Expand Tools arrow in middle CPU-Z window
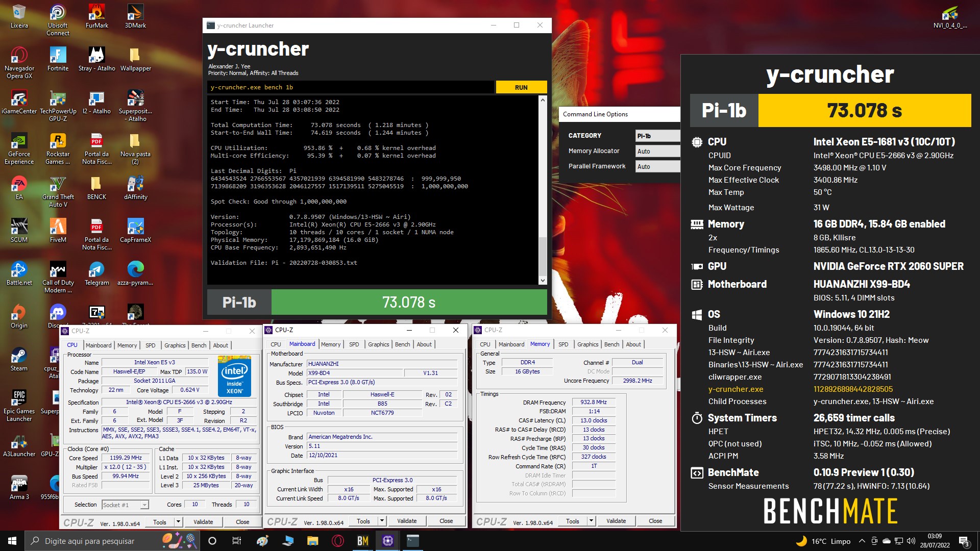 [382, 521]
